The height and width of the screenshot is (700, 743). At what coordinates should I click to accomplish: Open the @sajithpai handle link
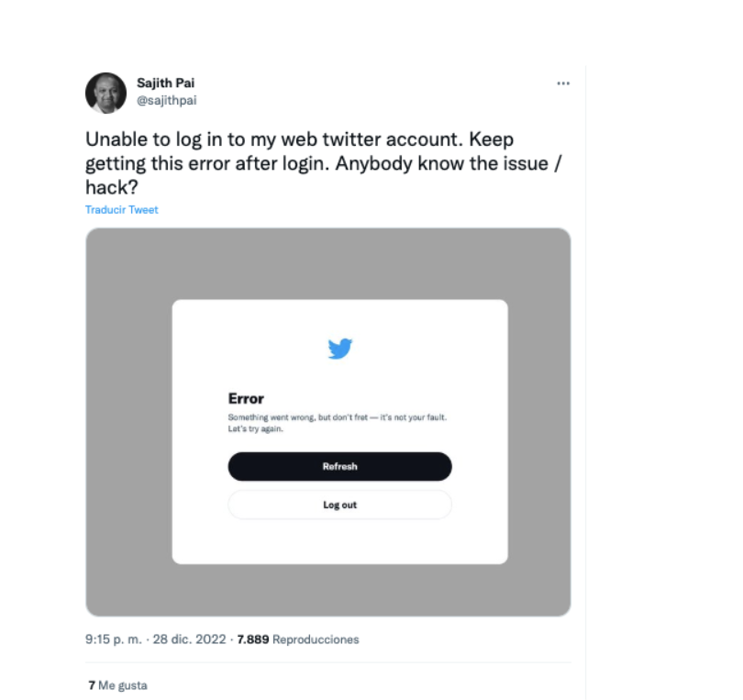point(166,101)
